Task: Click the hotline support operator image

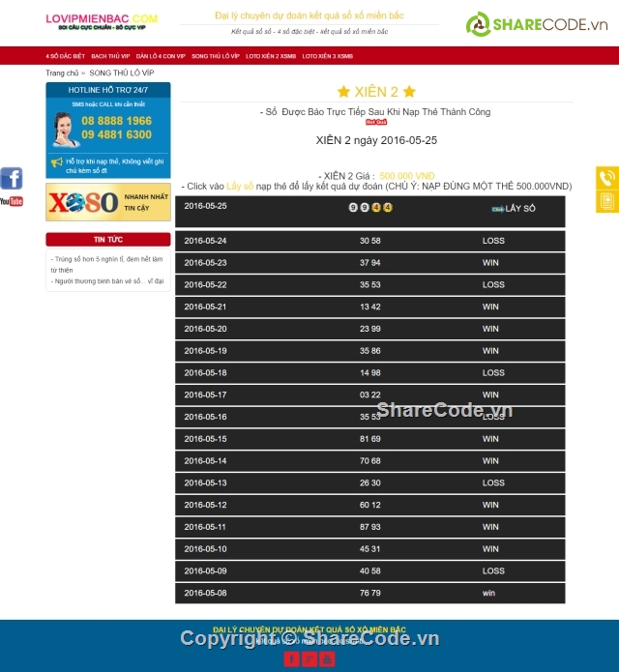Action: coord(66,129)
